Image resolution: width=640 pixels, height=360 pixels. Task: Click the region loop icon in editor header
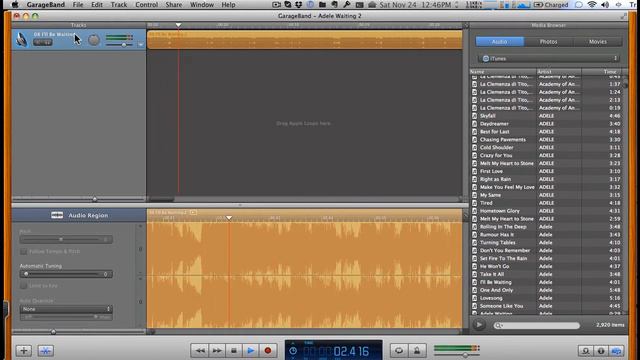[x=193, y=212]
